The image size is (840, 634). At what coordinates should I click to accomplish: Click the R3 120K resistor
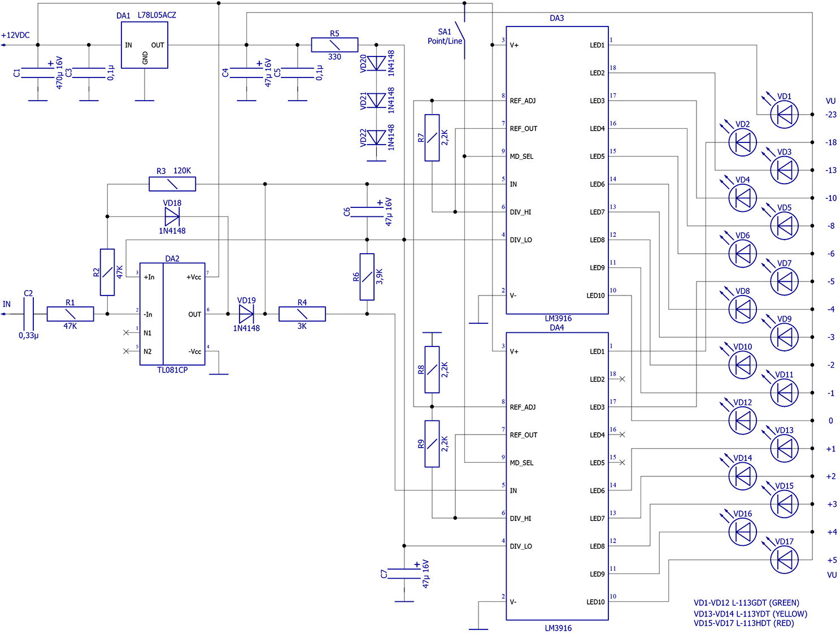tap(172, 184)
